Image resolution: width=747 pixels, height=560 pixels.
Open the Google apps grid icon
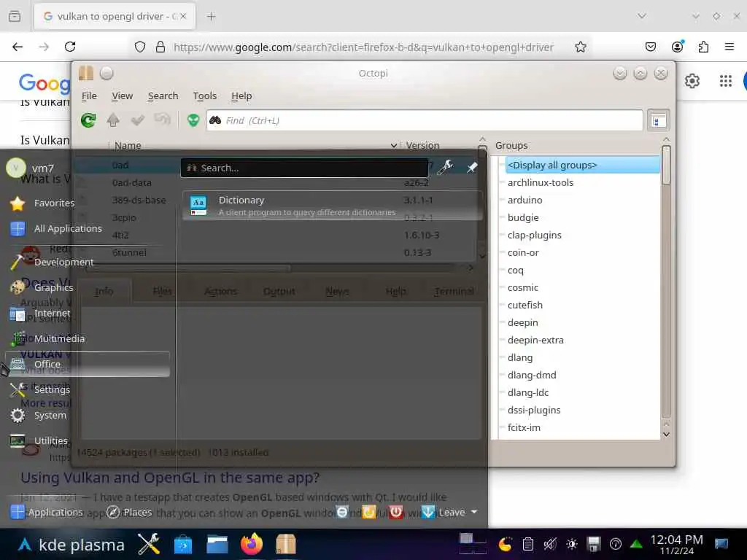726,81
